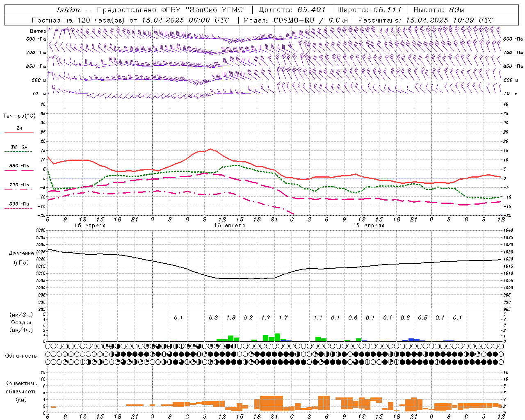This screenshot has width=525, height=420.
Task: Select the Высота: 89м elevation text
Action: point(438,10)
